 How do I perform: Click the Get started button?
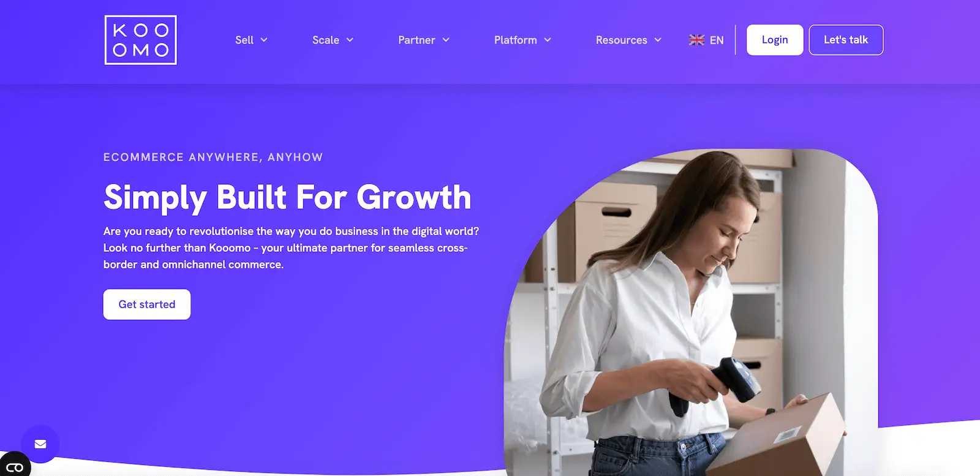coord(147,304)
